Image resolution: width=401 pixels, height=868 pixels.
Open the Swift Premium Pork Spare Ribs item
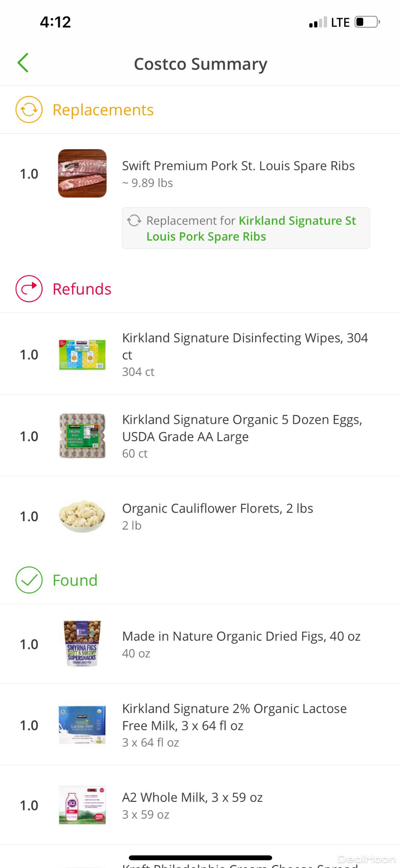238,166
